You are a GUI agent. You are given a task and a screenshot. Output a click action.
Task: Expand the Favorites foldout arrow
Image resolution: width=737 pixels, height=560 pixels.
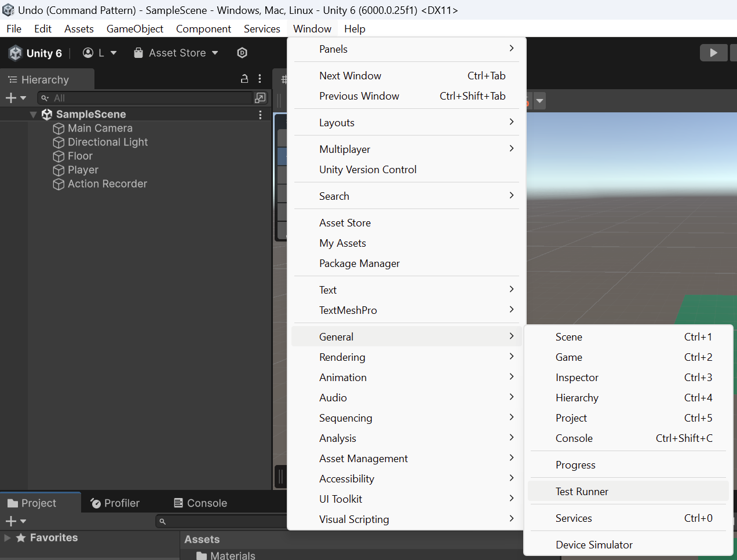coord(8,538)
